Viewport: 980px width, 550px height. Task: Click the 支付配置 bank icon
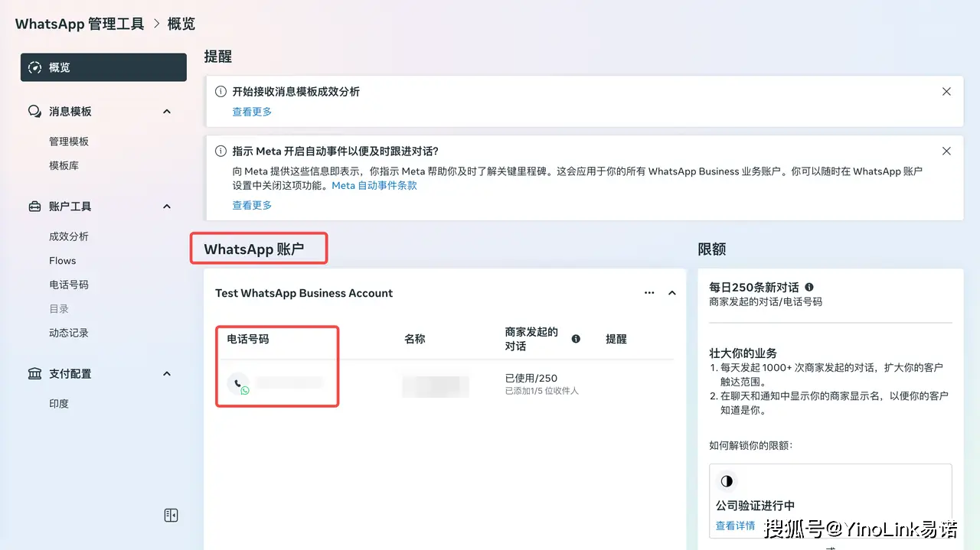pyautogui.click(x=34, y=374)
